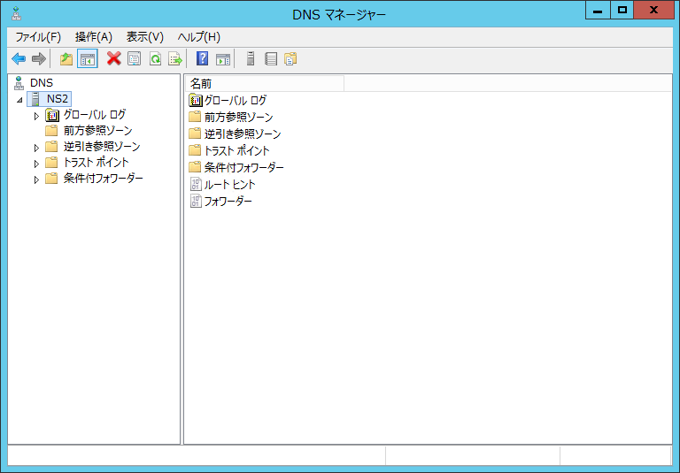Click the トラスト ポイント folder icon in tree
The width and height of the screenshot is (680, 473).
(52, 162)
